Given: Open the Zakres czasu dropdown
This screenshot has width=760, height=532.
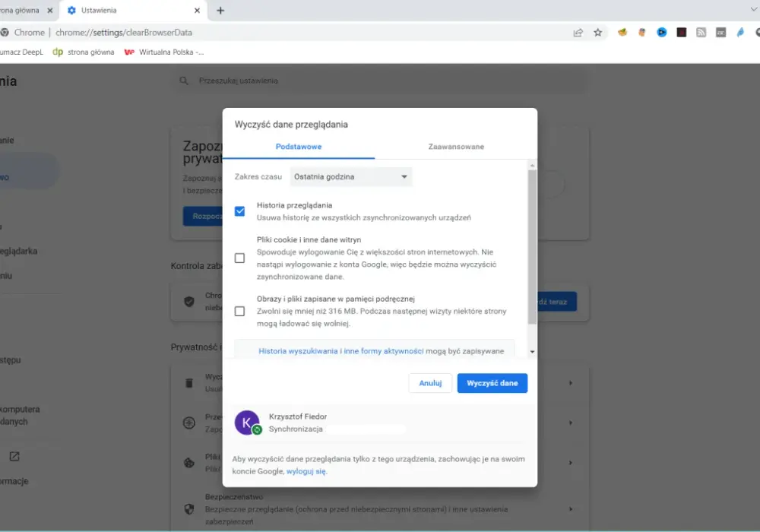Looking at the screenshot, I should click(351, 177).
